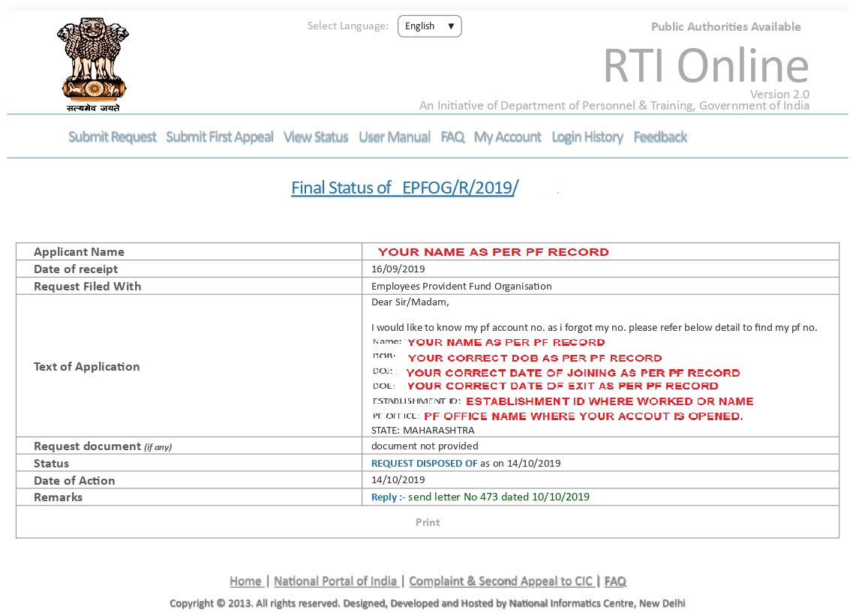The height and width of the screenshot is (616, 868).
Task: View your Login History
Action: (587, 137)
